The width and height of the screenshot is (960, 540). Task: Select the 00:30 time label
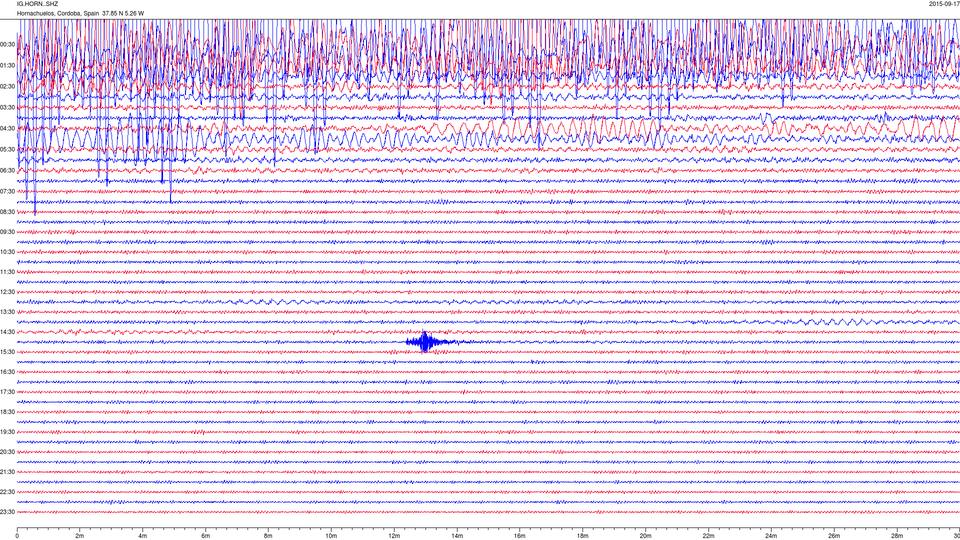coord(7,45)
